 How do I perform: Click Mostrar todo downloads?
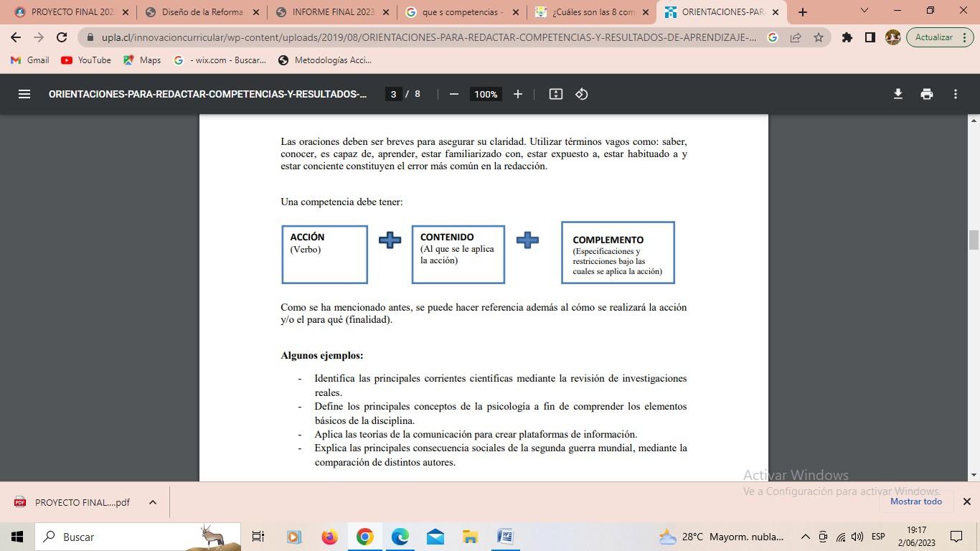pos(916,501)
